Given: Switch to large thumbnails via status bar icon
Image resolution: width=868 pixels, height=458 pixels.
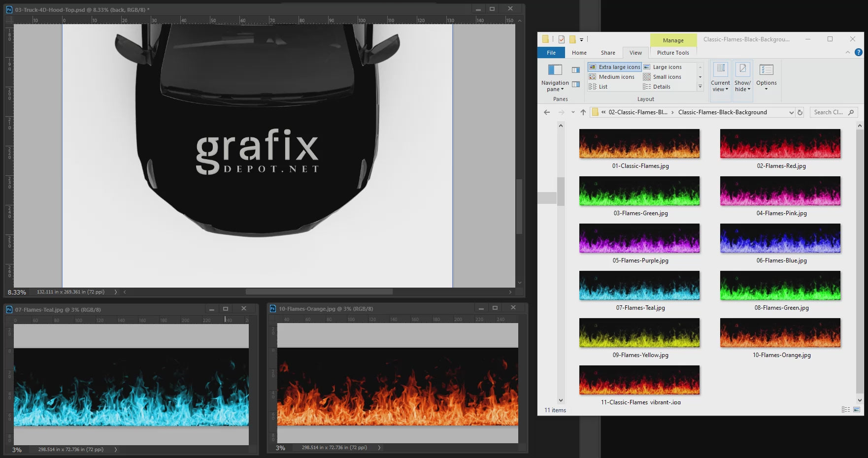Looking at the screenshot, I should (857, 410).
